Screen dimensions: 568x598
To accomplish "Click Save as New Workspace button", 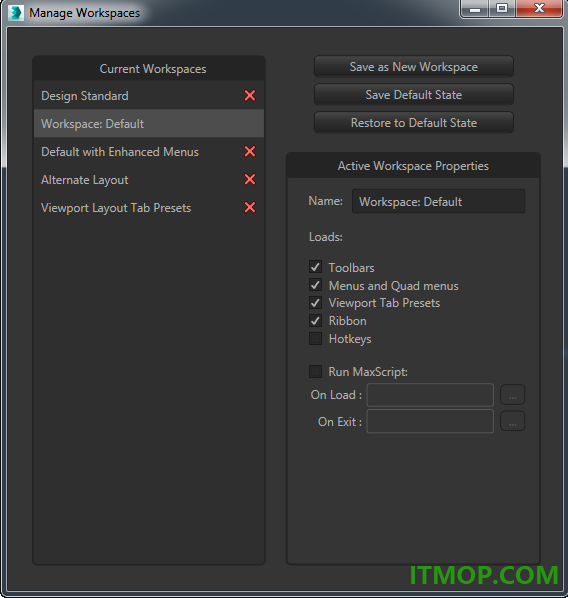I will 414,67.
